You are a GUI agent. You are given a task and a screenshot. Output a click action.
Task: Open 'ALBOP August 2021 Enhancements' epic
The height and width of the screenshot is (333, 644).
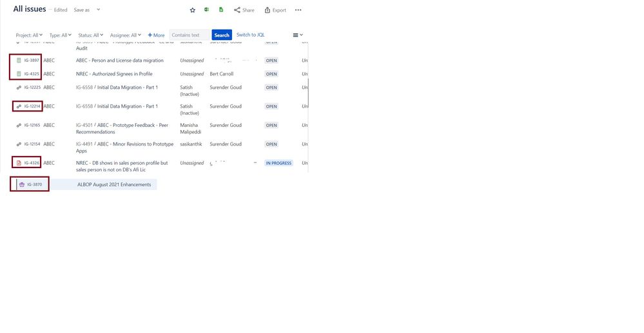[114, 184]
